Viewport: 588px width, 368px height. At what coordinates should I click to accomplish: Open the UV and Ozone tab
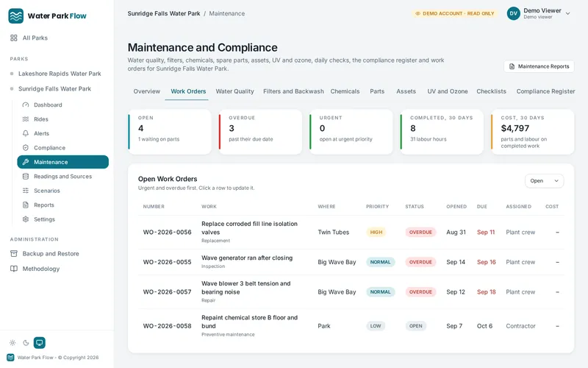click(x=448, y=91)
